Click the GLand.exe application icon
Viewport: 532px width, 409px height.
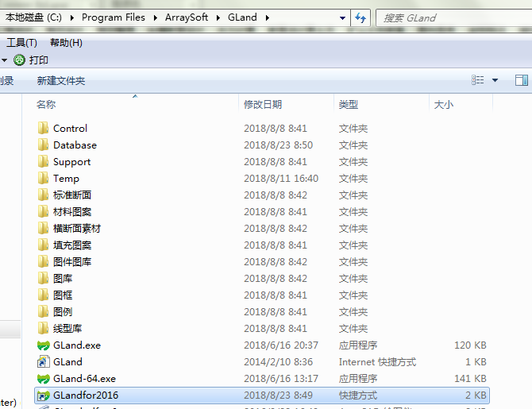(x=44, y=345)
